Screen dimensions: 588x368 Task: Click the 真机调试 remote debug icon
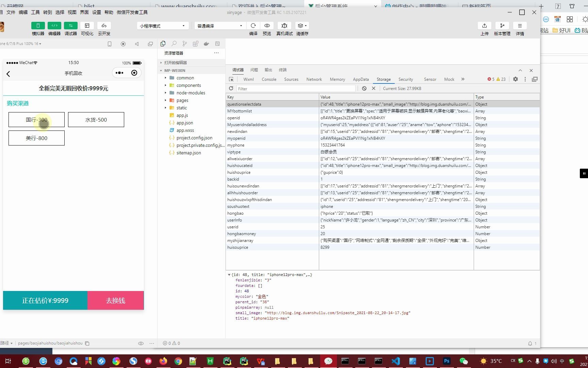pos(284,26)
